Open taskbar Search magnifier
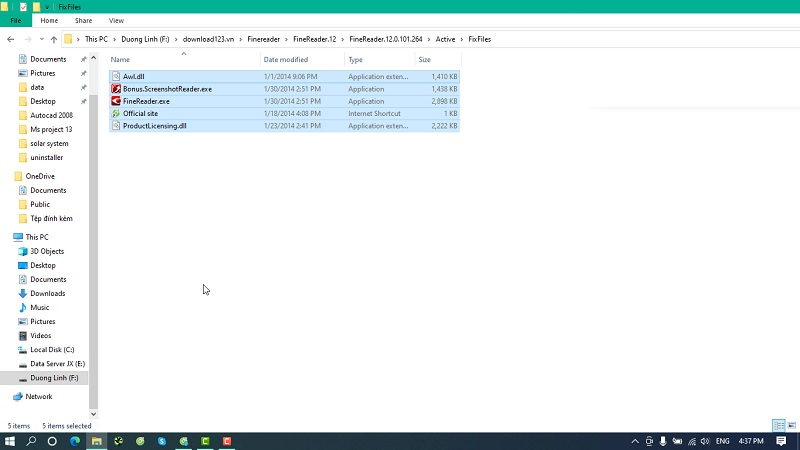Viewport: 800px width, 450px height. pos(31,441)
